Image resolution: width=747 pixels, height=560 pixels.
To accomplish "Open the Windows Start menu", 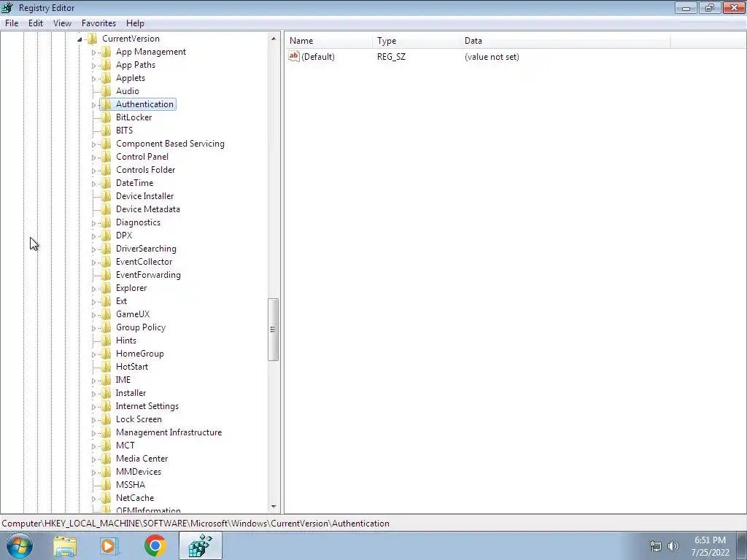I will click(x=20, y=545).
